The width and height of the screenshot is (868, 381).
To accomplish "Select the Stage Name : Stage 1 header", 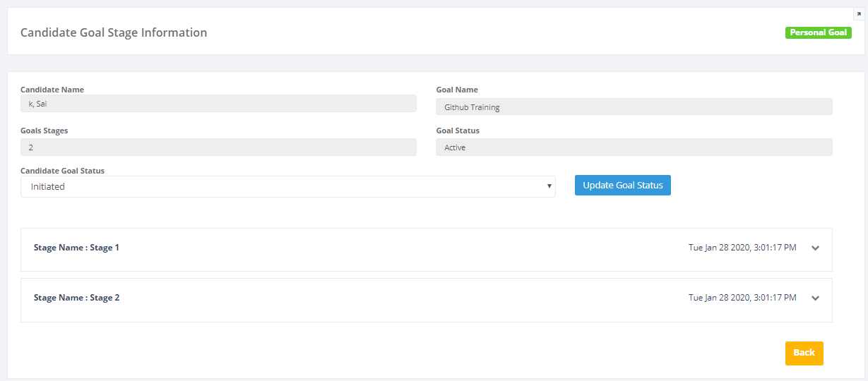I will click(76, 248).
